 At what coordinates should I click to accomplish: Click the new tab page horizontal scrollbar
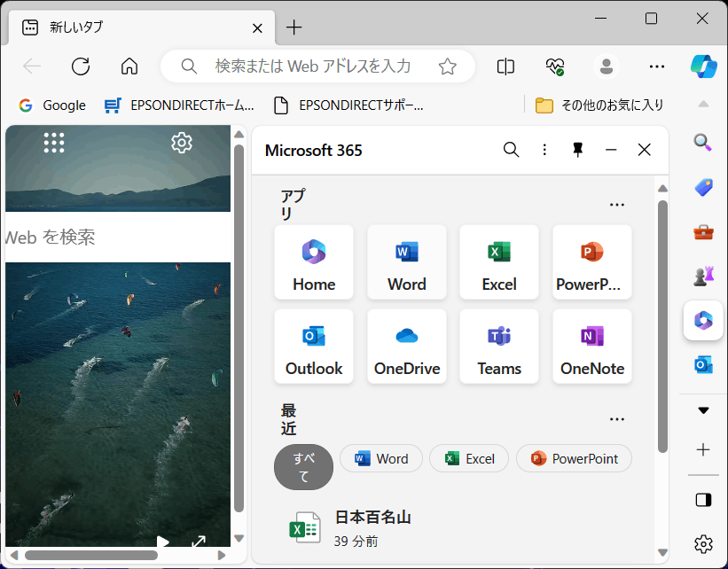tap(91, 555)
